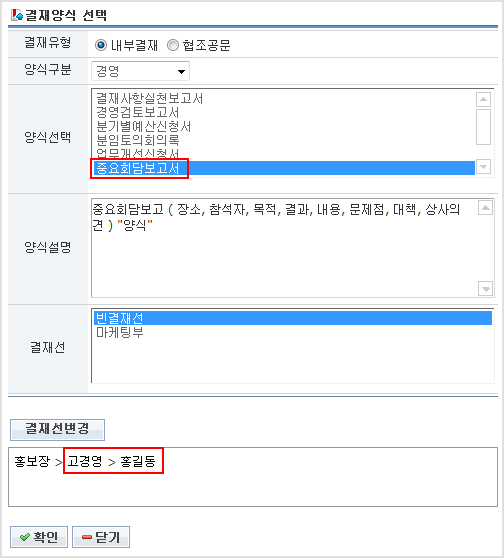The height and width of the screenshot is (558, 504).
Task: Select the 내부결재 radio button
Action: click(x=101, y=45)
